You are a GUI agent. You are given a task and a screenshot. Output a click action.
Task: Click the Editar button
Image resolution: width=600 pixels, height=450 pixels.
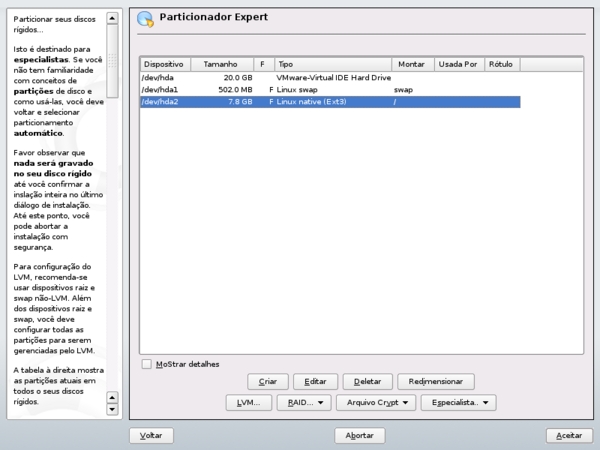point(315,382)
